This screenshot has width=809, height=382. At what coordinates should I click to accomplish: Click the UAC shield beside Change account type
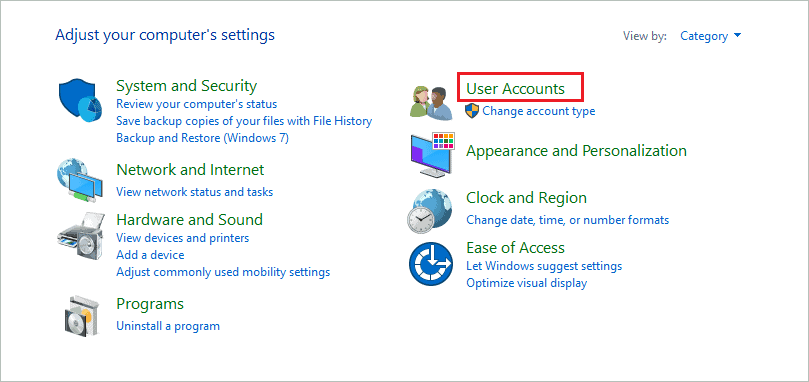(472, 110)
